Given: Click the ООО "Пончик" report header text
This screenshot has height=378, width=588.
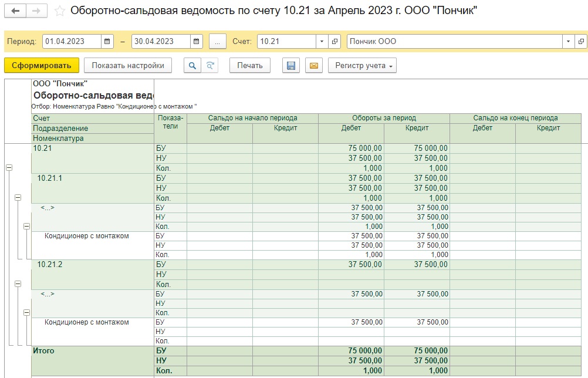Looking at the screenshot, I should (60, 83).
